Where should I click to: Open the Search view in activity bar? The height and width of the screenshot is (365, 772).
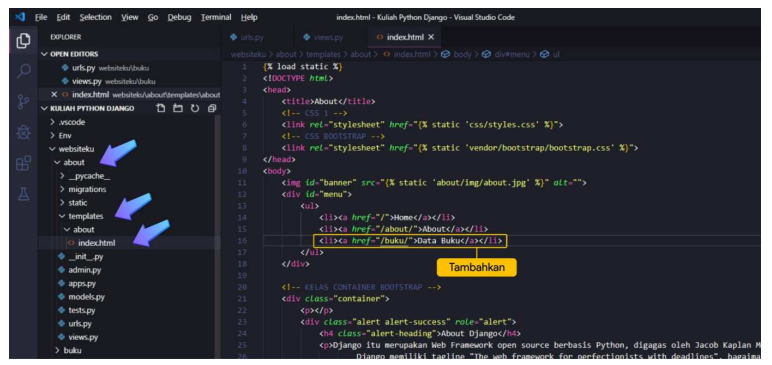(23, 71)
